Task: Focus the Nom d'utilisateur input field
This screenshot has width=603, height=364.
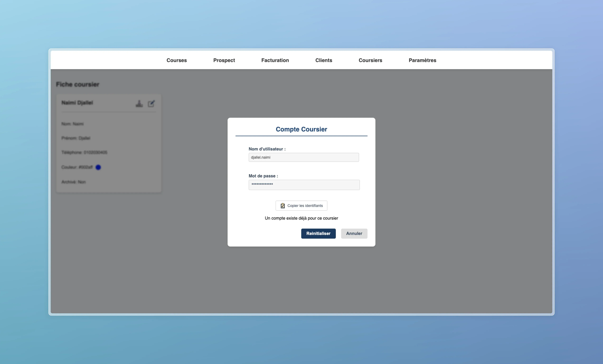Action: point(303,157)
